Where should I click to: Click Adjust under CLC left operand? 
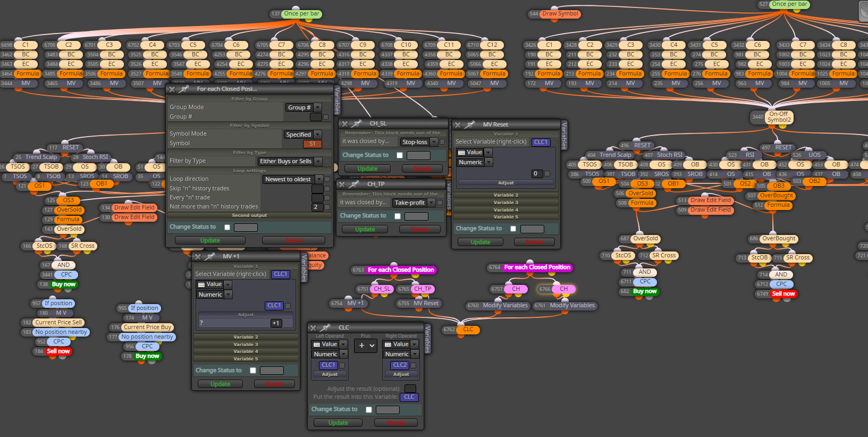[x=330, y=374]
